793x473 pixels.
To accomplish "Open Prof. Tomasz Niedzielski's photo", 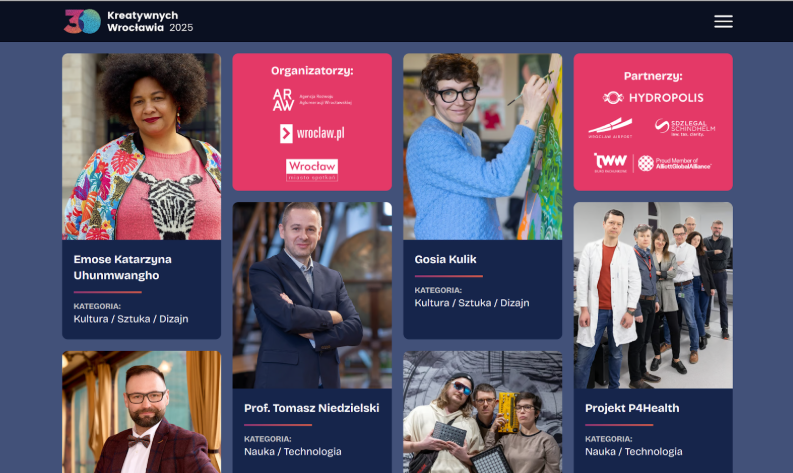I will (312, 295).
